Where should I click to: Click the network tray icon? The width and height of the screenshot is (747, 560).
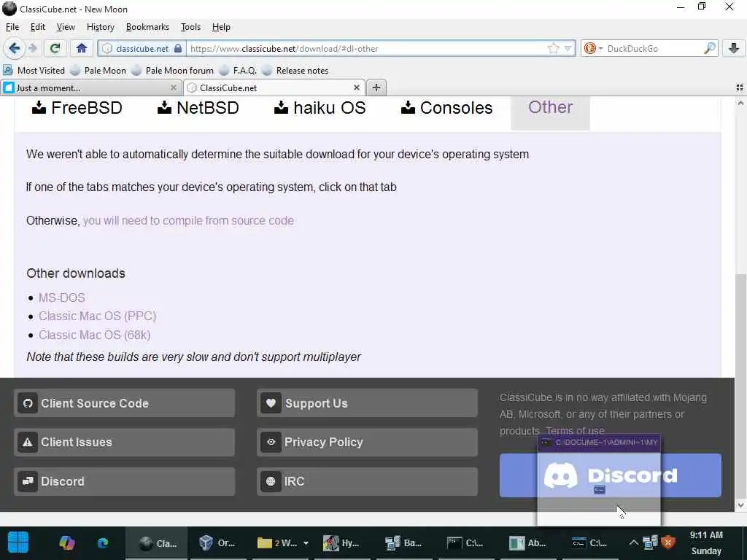(x=650, y=542)
